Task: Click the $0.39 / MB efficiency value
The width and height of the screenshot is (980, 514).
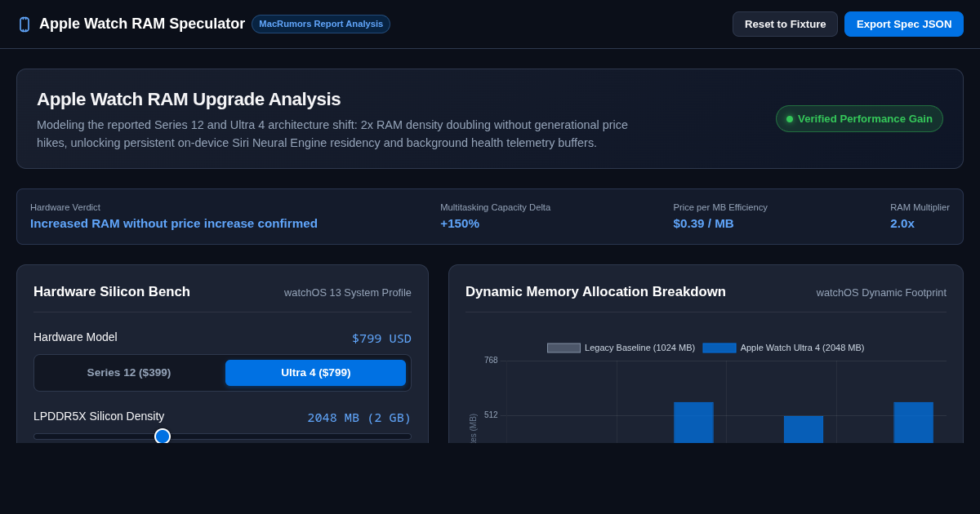Action: click(x=703, y=224)
